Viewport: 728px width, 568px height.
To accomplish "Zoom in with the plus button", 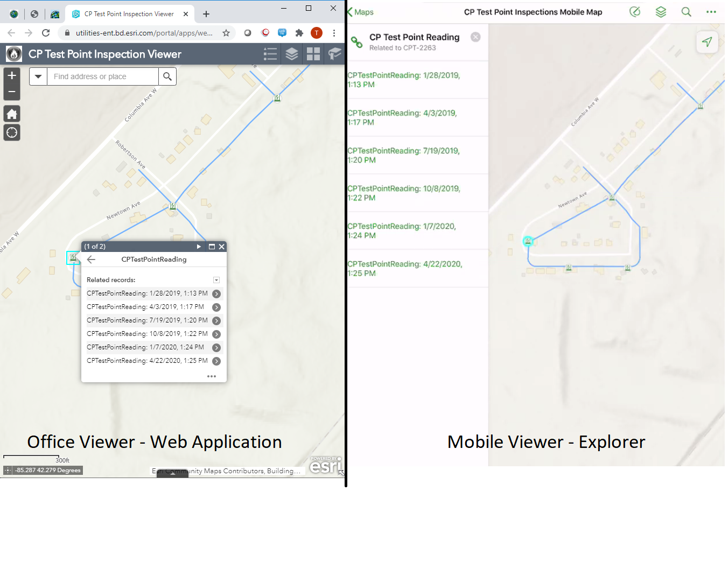I will (x=12, y=76).
